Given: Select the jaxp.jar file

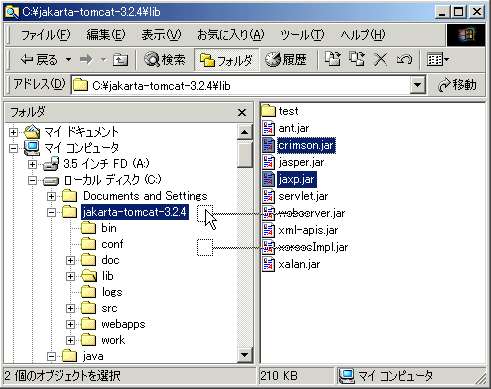Looking at the screenshot, I should click(x=296, y=179).
